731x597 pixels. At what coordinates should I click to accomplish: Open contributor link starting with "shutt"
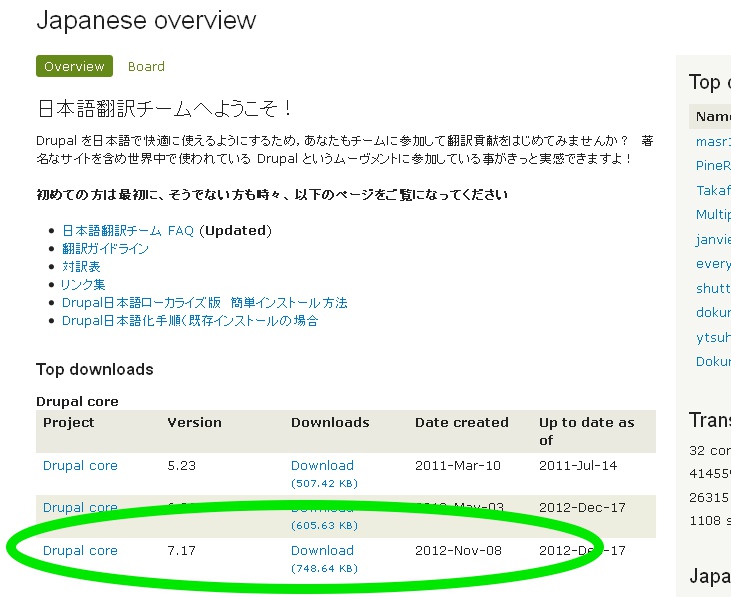pyautogui.click(x=713, y=288)
